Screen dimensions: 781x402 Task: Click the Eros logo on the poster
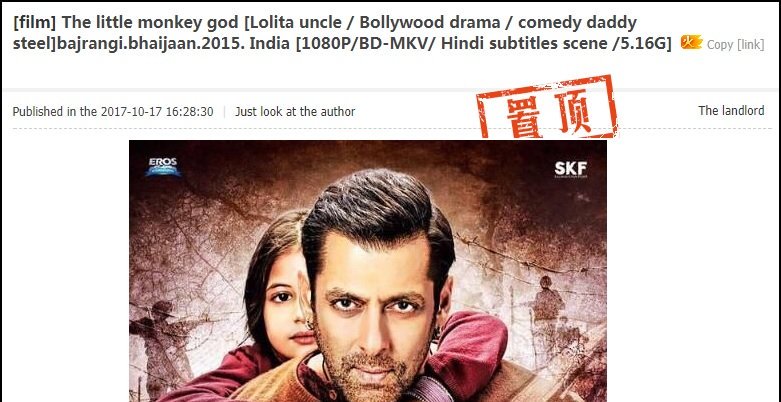pyautogui.click(x=163, y=167)
